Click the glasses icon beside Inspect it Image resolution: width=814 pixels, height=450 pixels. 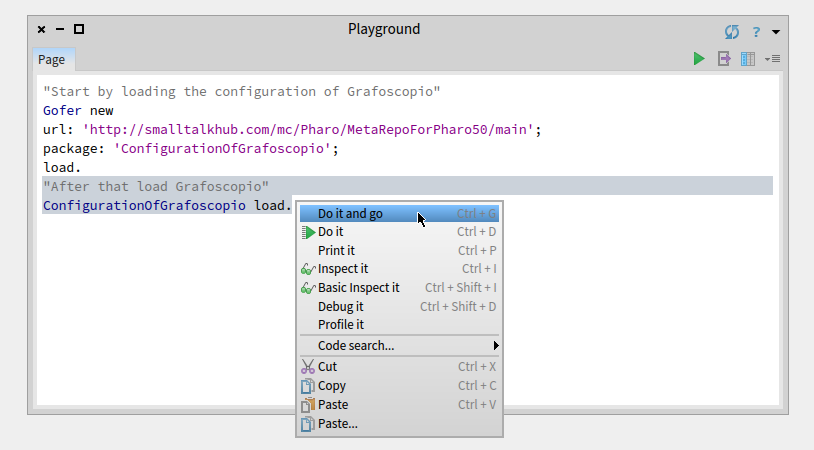pos(308,269)
